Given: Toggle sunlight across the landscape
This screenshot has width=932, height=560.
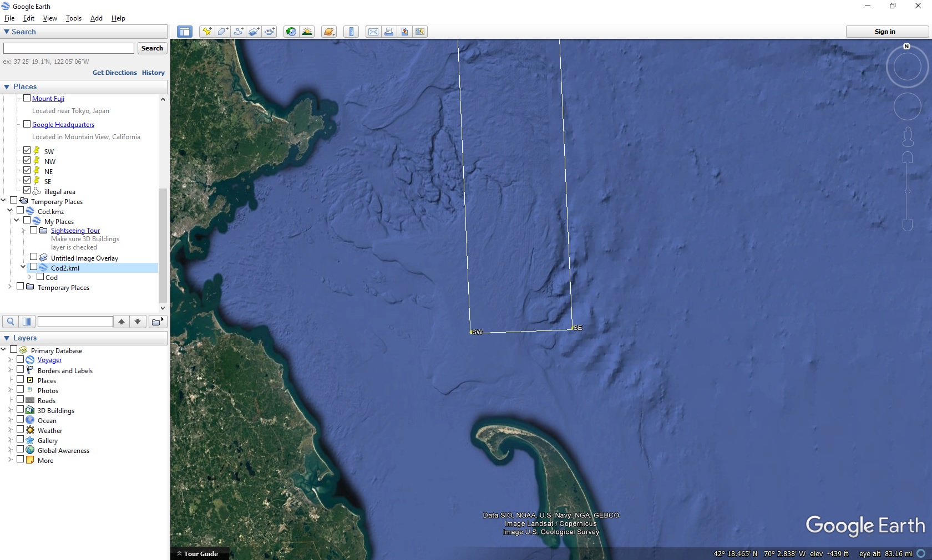Looking at the screenshot, I should coord(307,32).
